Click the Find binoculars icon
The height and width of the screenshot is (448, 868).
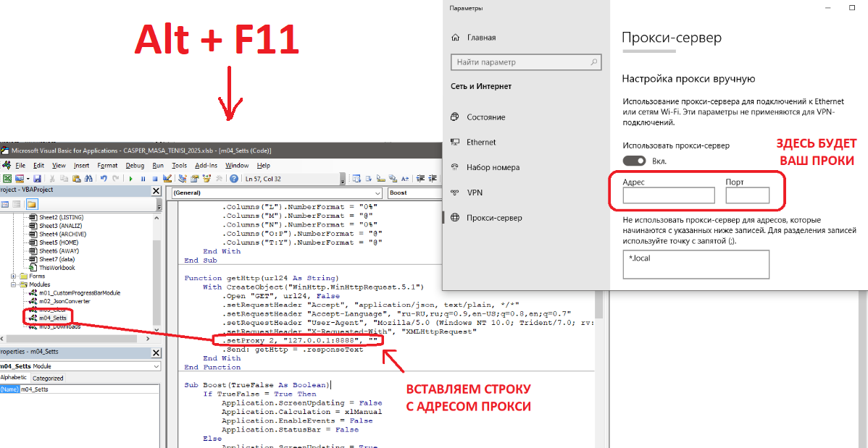pos(88,178)
